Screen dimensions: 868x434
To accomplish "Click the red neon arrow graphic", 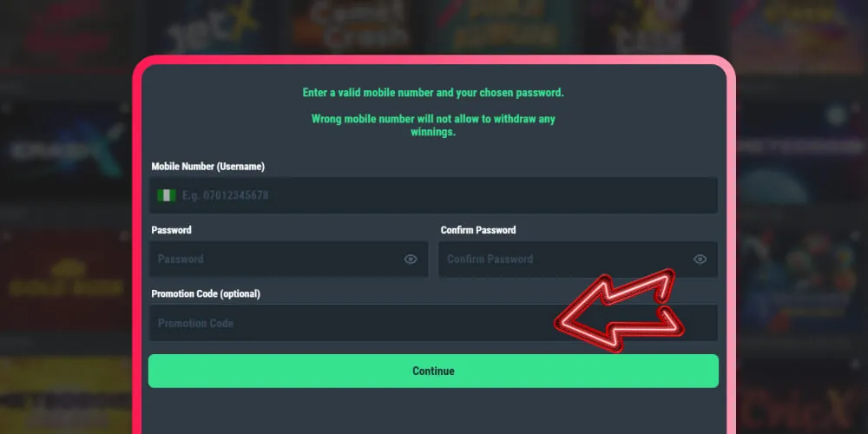I will click(620, 313).
